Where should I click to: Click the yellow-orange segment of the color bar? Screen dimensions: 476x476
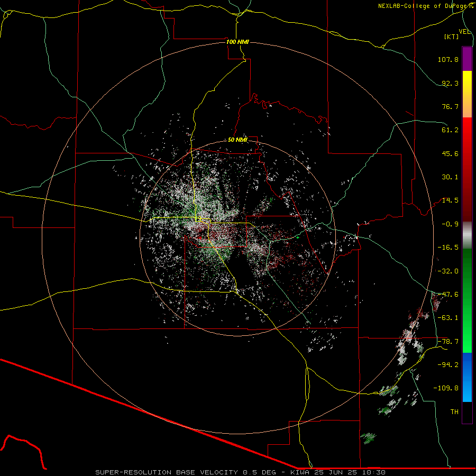[x=467, y=94]
